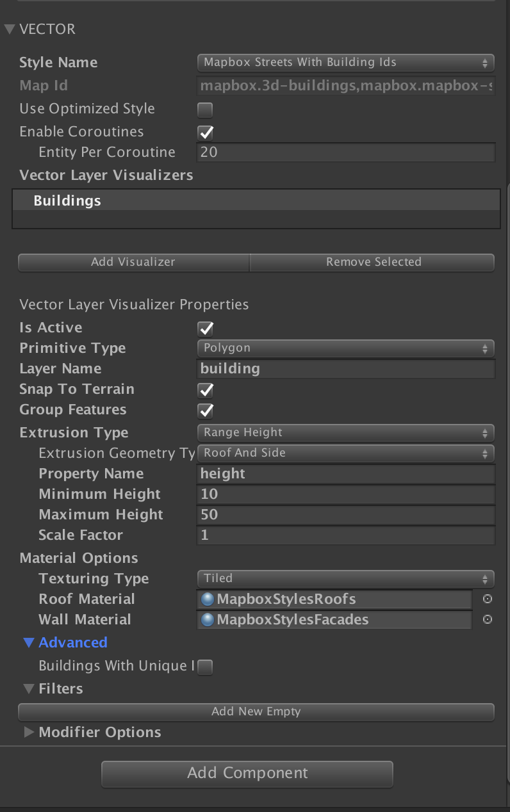The image size is (510, 812).
Task: Click MapboxStylesFacades material sphere icon
Action: point(208,620)
